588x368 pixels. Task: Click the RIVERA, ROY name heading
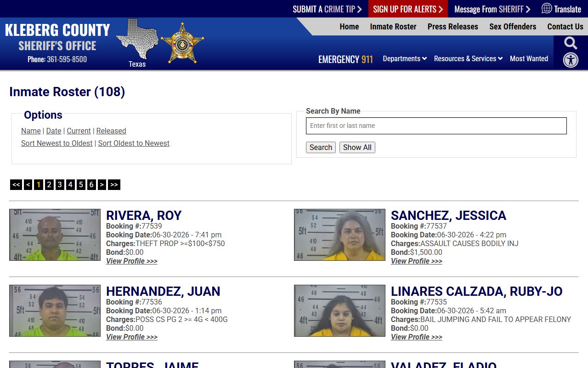pos(144,215)
